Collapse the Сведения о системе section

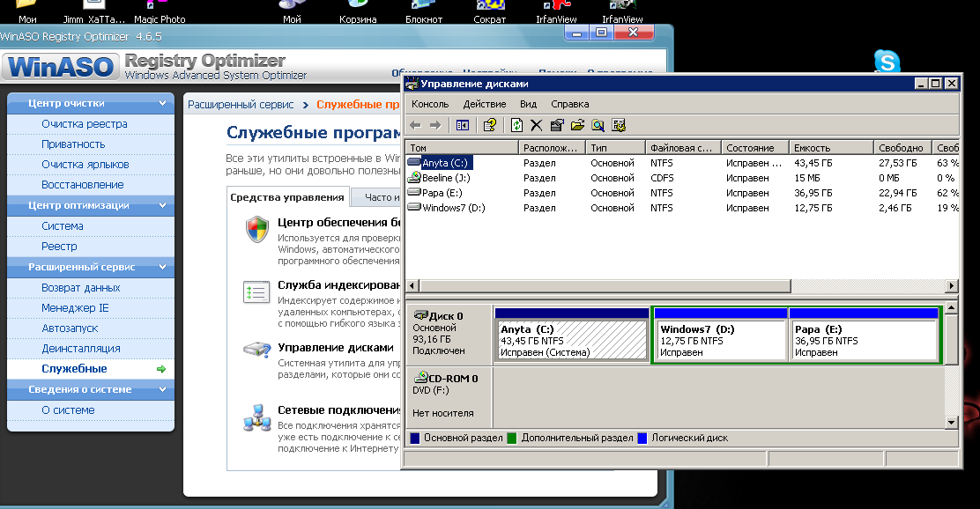162,389
